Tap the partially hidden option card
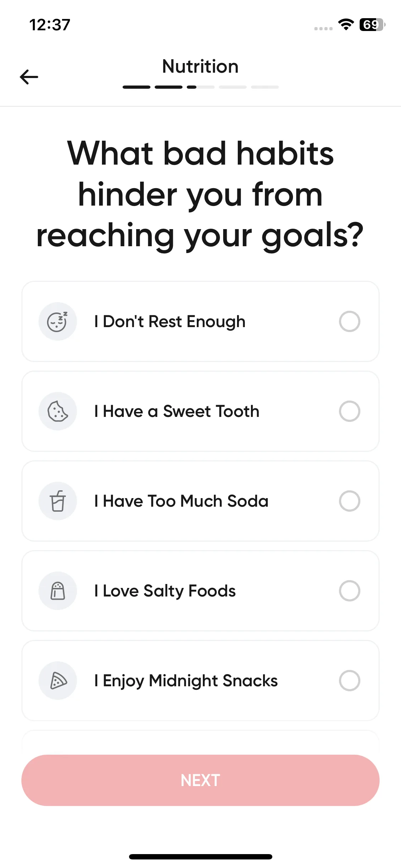Viewport: 401px width, 868px height. click(x=200, y=742)
